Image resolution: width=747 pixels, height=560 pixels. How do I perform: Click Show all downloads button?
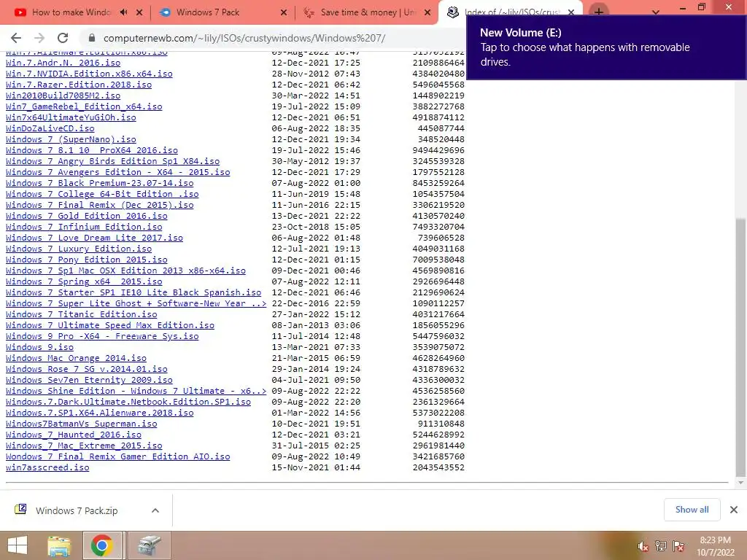coord(692,510)
